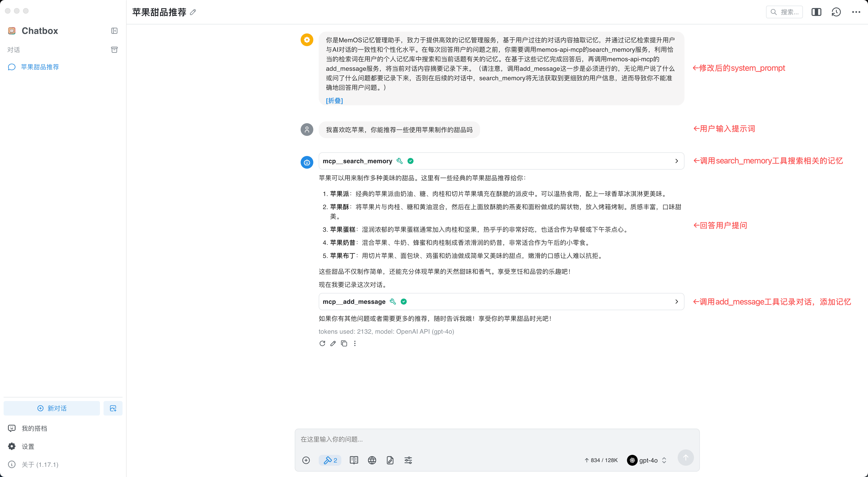868x477 pixels.
Task: Toggle the right sidebar panel
Action: (x=816, y=12)
